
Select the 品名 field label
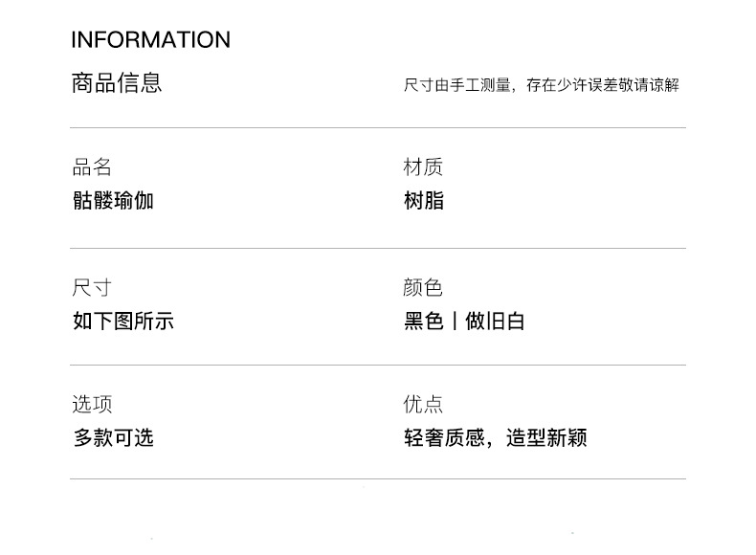click(x=92, y=167)
